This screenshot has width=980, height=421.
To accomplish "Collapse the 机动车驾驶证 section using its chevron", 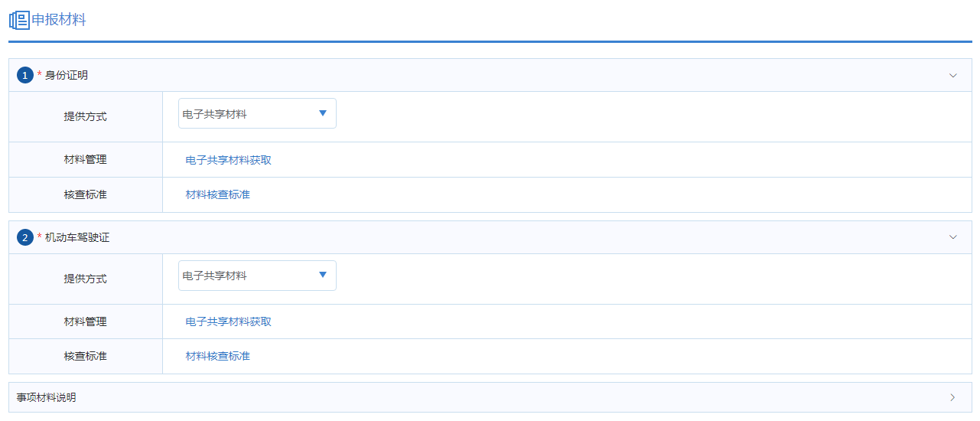I will [x=952, y=237].
